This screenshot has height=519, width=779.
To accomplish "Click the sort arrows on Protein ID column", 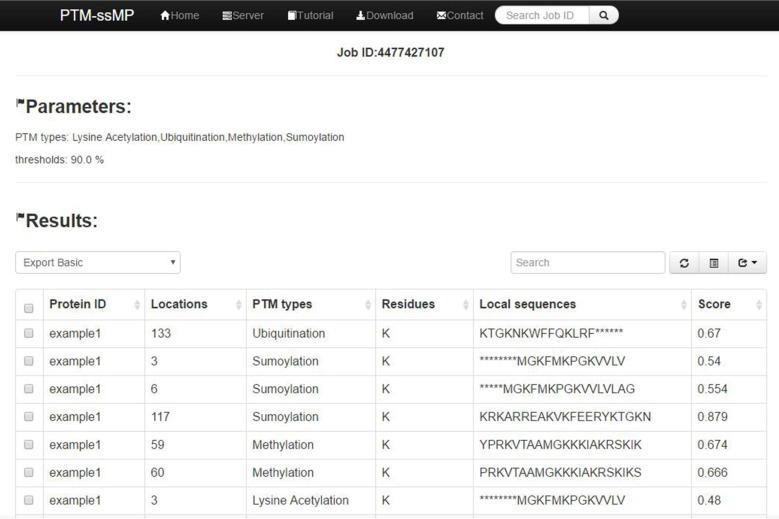I will pos(136,305).
